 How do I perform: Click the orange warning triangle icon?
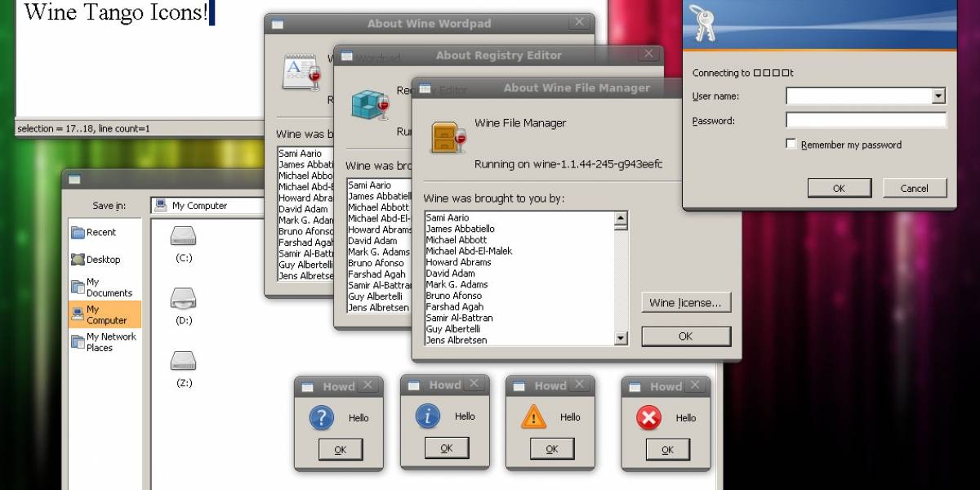pos(533,417)
